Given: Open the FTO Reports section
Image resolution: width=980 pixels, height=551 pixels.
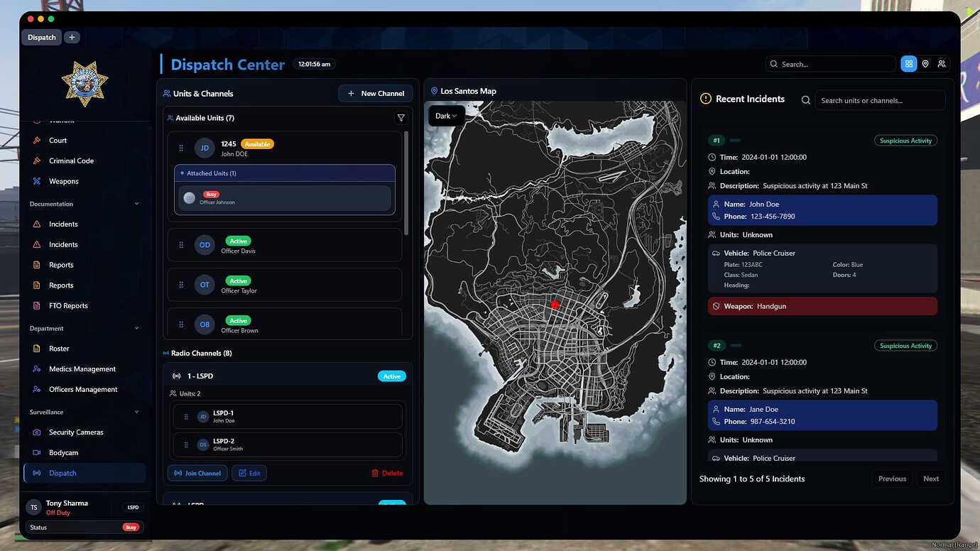Looking at the screenshot, I should click(67, 305).
